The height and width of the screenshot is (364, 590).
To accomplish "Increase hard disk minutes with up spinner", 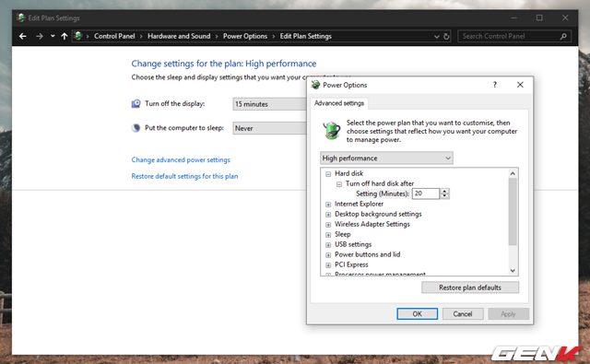I will (x=444, y=191).
